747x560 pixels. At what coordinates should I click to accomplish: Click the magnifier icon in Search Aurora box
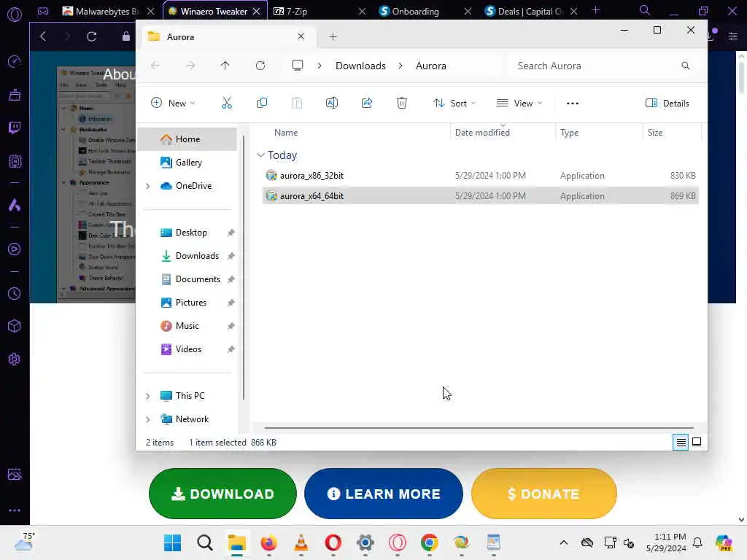click(685, 66)
